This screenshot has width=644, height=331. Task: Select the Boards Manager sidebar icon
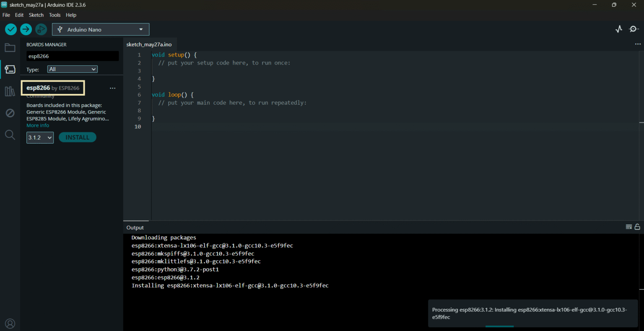10,69
